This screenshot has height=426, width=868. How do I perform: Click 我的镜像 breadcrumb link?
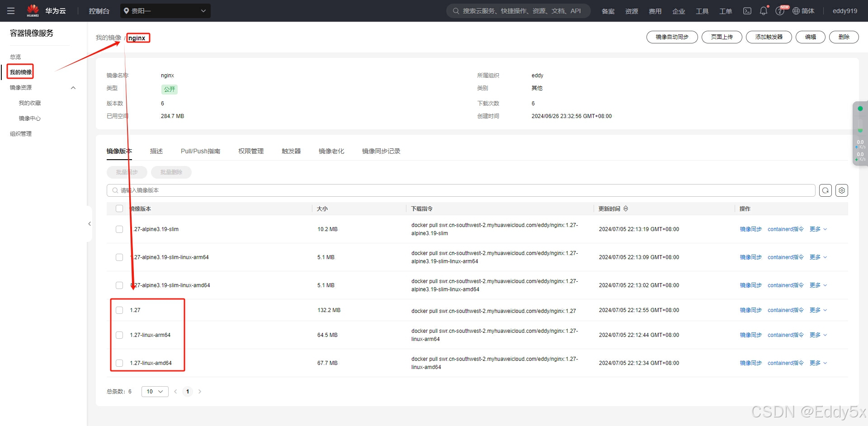point(108,38)
